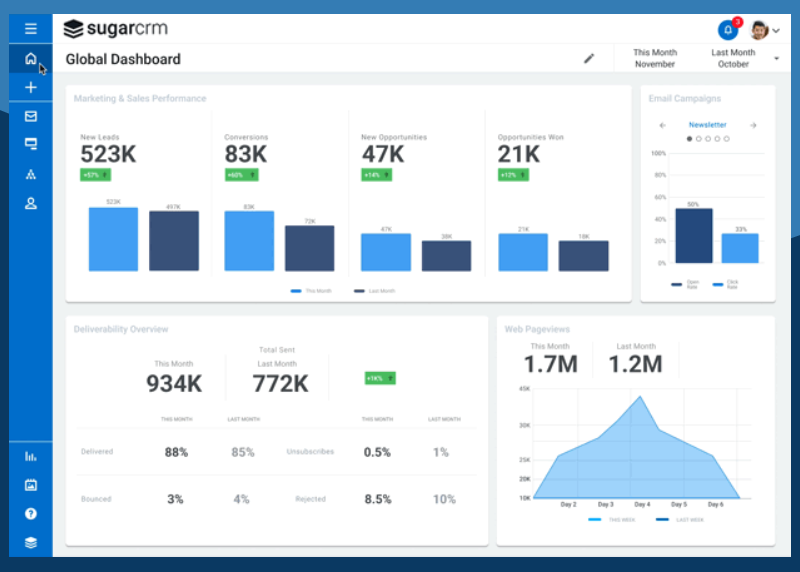Screen dimensions: 800x572
Task: Expand the user profile avatar dropdown
Action: tap(765, 30)
